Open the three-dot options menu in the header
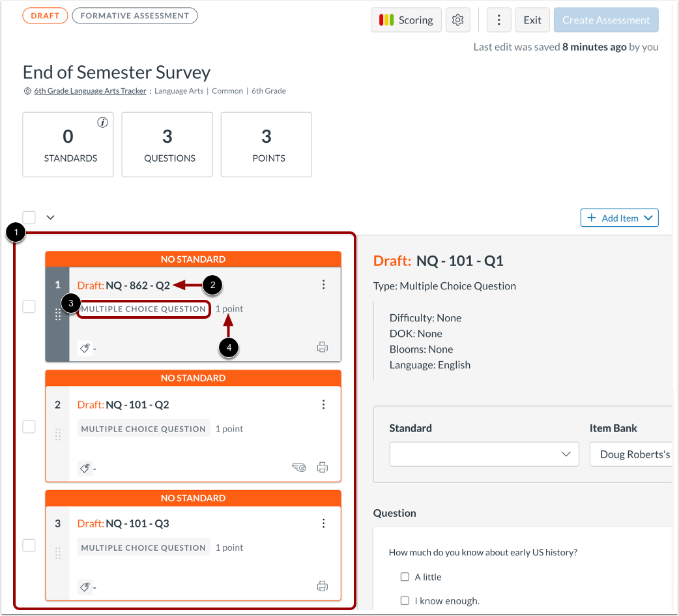 pos(498,20)
